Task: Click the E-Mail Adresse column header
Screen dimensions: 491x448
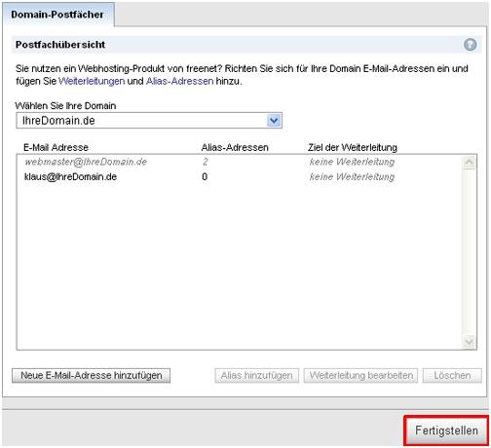Action: click(56, 147)
